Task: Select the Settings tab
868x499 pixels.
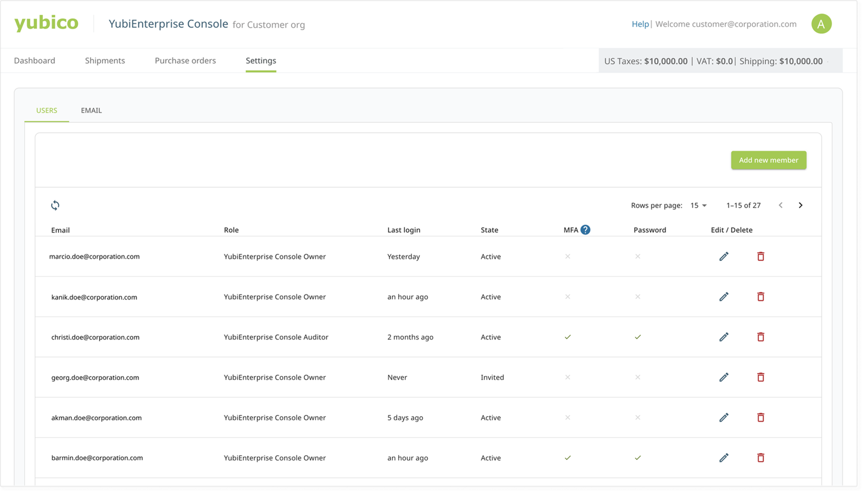Action: [261, 60]
